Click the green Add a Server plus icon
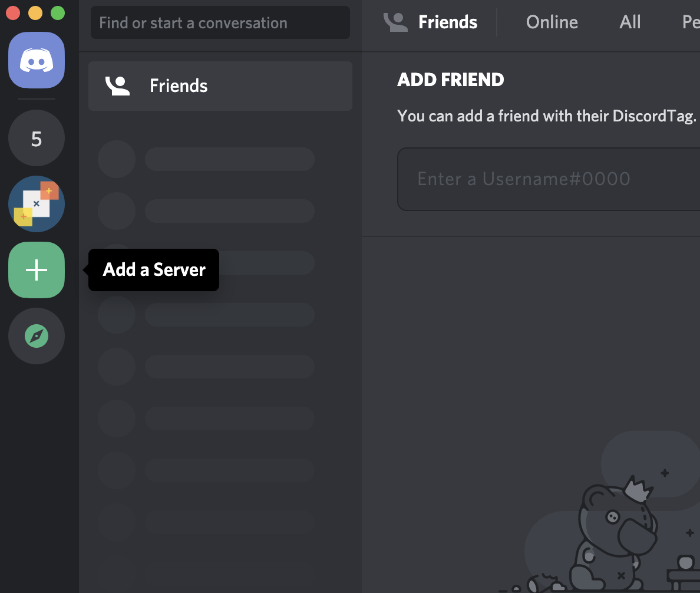The height and width of the screenshot is (593, 700). tap(37, 270)
